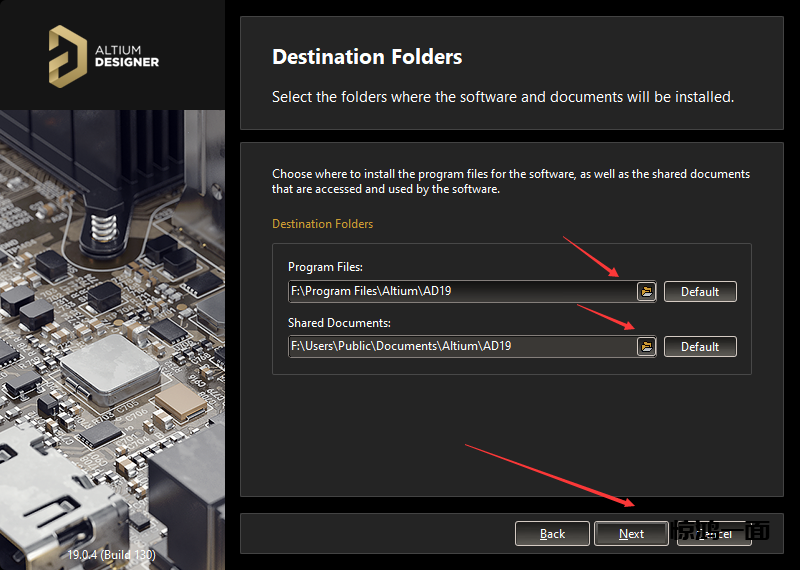Browse for Shared Documents destination folder
Viewport: 800px width, 570px height.
646,346
